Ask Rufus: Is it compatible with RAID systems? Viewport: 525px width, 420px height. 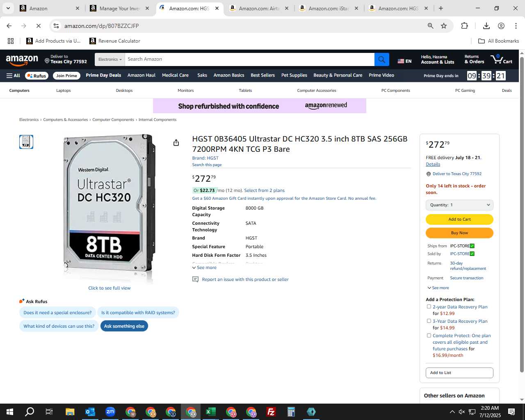click(138, 313)
